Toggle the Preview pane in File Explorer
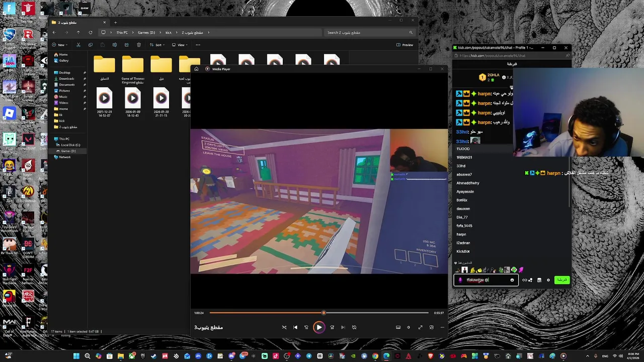The width and height of the screenshot is (644, 362). pos(405,45)
